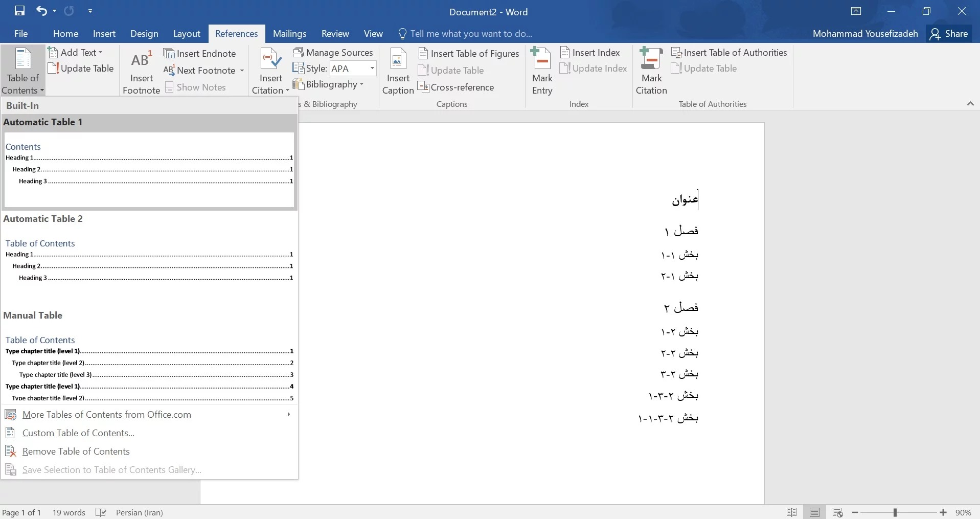
Task: Expand the Next Footnote dropdown arrow
Action: click(242, 71)
